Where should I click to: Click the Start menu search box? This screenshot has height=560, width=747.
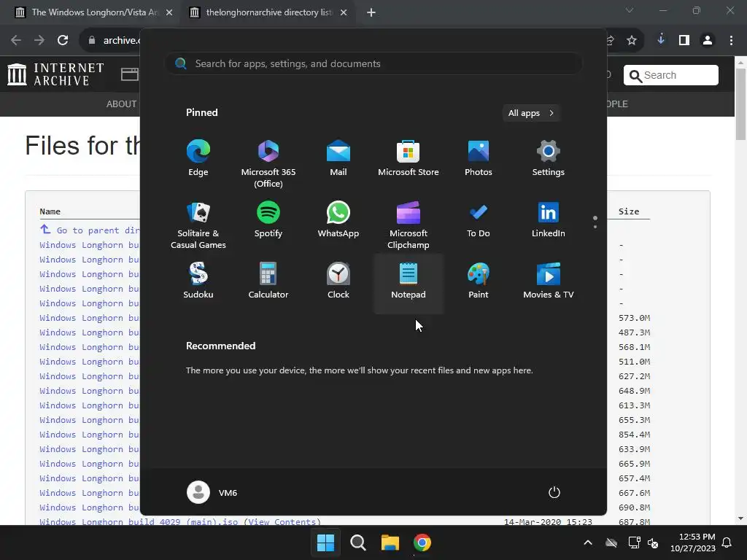point(373,64)
